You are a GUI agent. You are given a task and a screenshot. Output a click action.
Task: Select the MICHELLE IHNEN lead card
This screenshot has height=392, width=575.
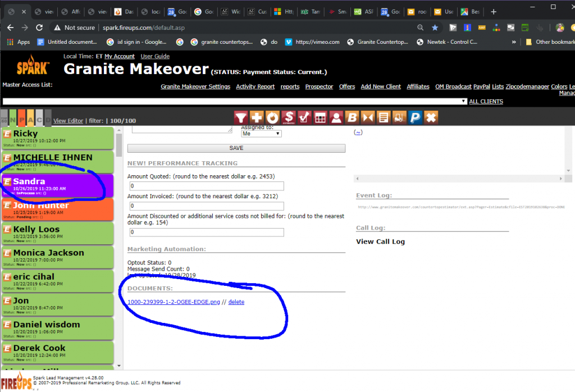(57, 162)
